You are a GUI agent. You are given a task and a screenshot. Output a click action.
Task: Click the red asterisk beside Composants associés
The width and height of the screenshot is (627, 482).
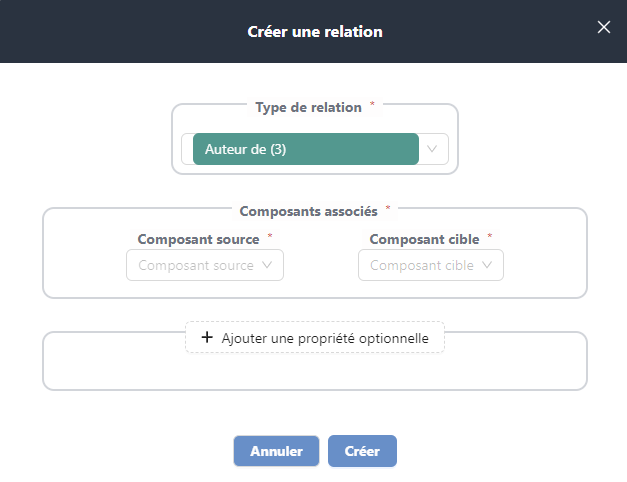[388, 209]
